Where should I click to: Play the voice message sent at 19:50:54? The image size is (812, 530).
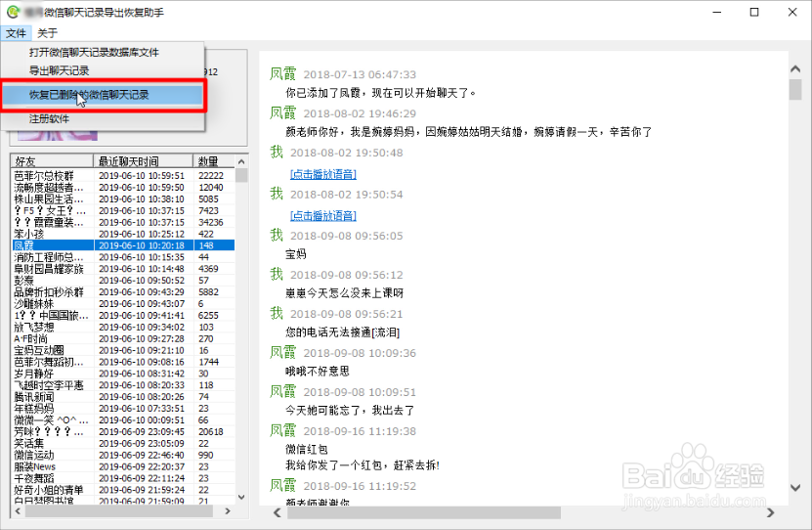[323, 215]
